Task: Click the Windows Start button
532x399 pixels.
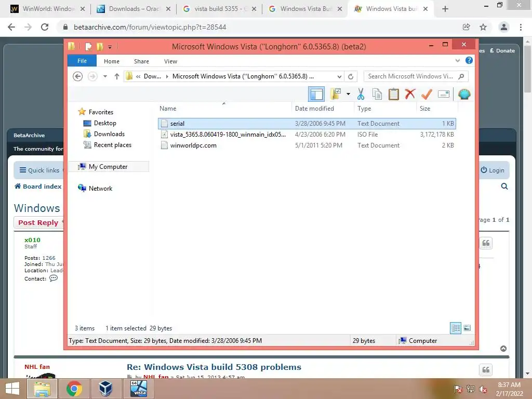Action: coord(12,389)
